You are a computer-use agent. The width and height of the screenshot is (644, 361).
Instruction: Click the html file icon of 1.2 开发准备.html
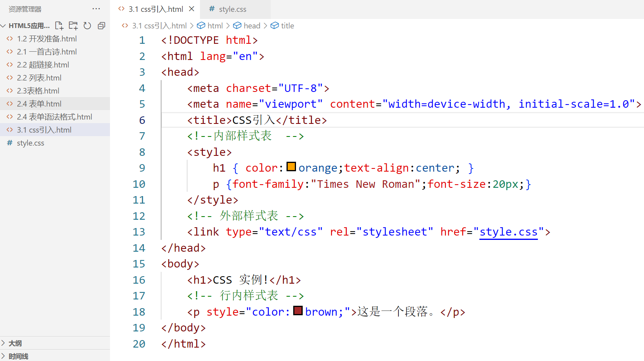click(10, 39)
